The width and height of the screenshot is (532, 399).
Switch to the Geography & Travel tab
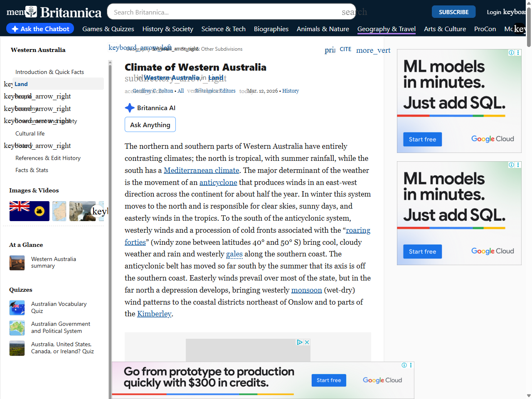point(386,29)
